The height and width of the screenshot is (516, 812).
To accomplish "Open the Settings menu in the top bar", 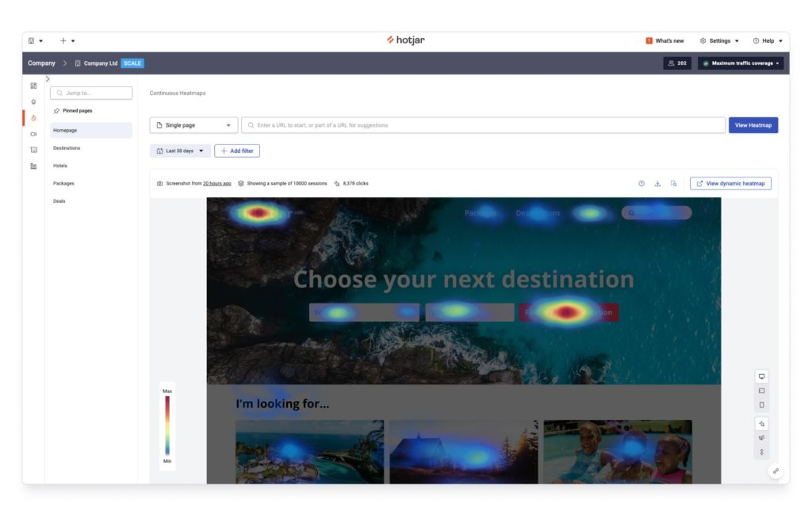I will coord(718,40).
